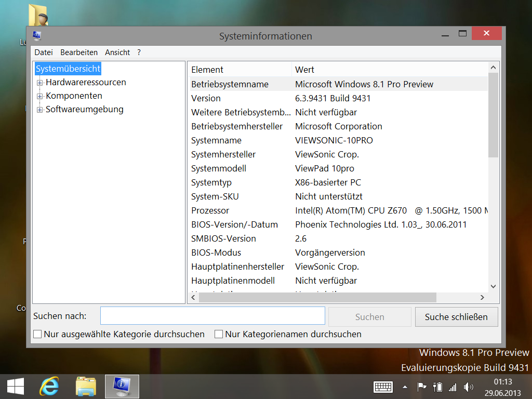This screenshot has width=532, height=399.
Task: Select the BIOS-Modus row
Action: tap(338, 252)
